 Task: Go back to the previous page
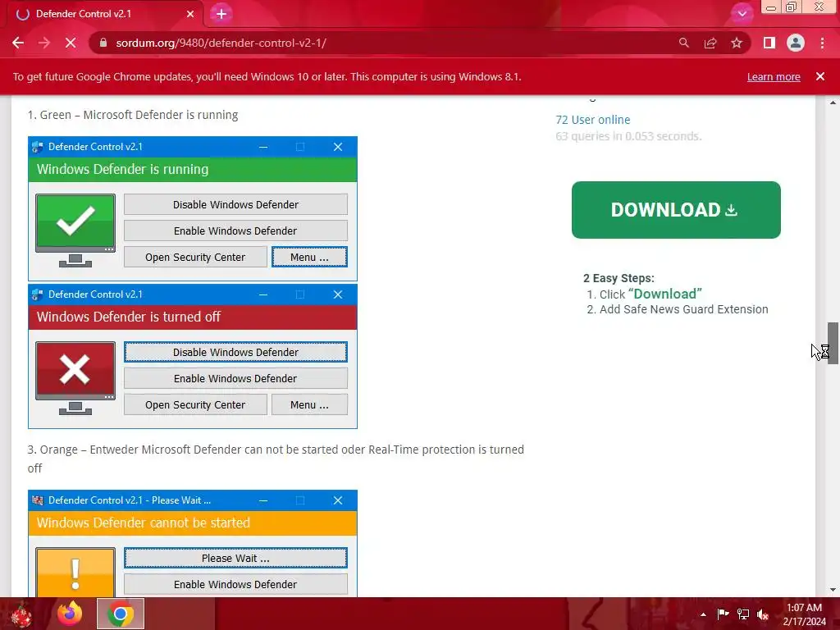click(18, 43)
